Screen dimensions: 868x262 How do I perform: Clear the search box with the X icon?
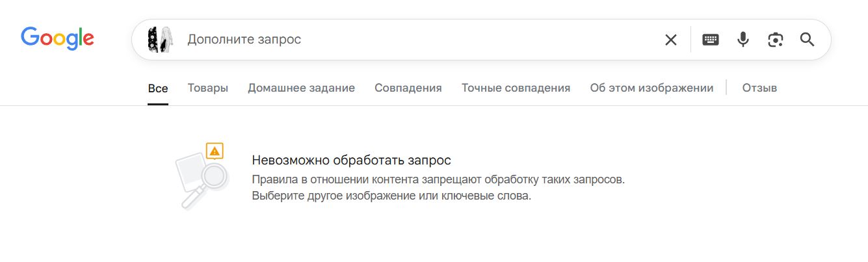point(670,40)
